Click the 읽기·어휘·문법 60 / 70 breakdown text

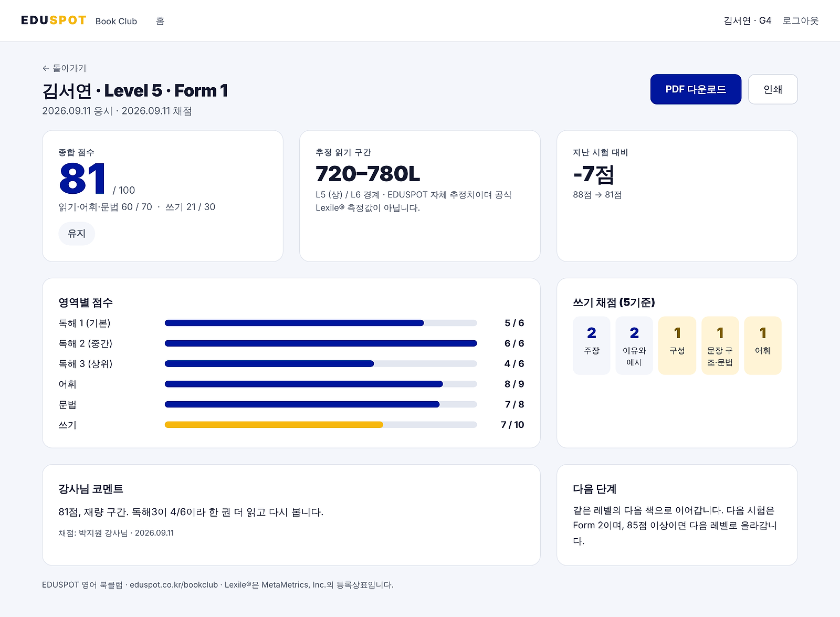click(x=106, y=207)
